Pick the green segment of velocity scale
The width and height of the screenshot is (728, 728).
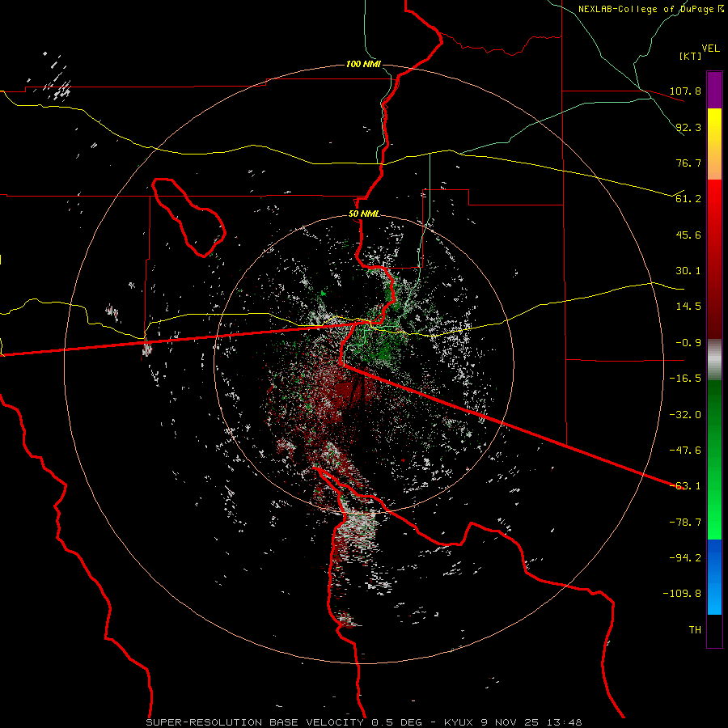coord(714,459)
